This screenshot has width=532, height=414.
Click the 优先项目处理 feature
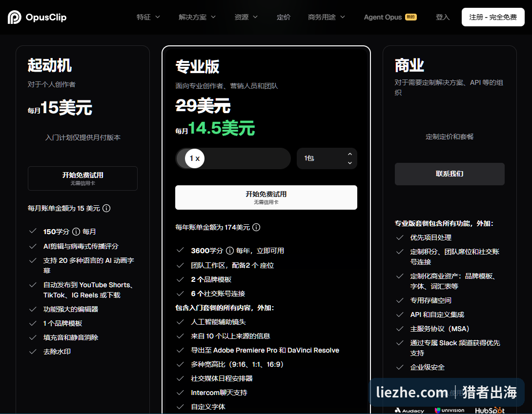coord(430,237)
